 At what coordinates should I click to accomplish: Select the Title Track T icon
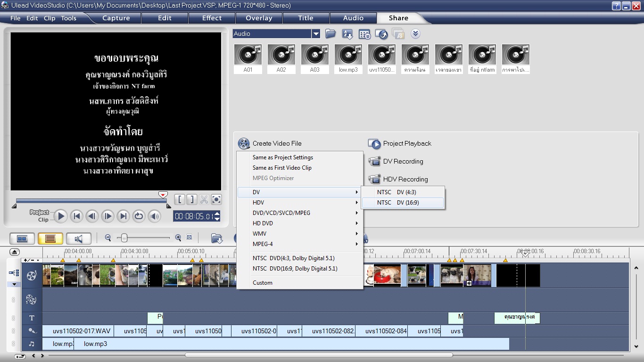click(32, 318)
